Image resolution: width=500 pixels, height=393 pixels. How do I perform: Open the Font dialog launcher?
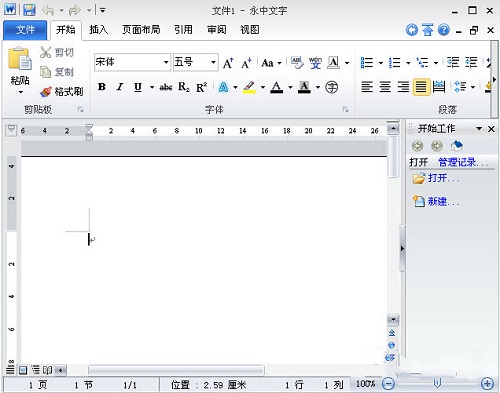coord(345,109)
